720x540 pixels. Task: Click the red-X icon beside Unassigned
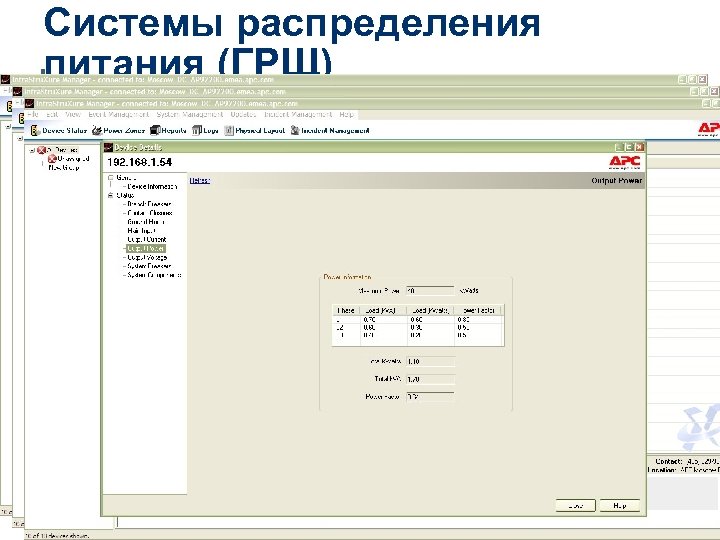(52, 159)
